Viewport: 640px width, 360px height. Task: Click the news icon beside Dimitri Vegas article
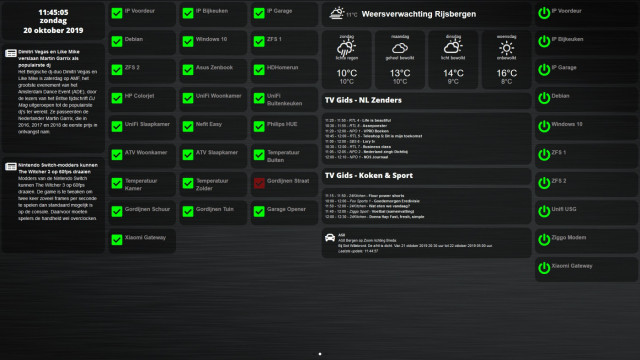(x=11, y=53)
